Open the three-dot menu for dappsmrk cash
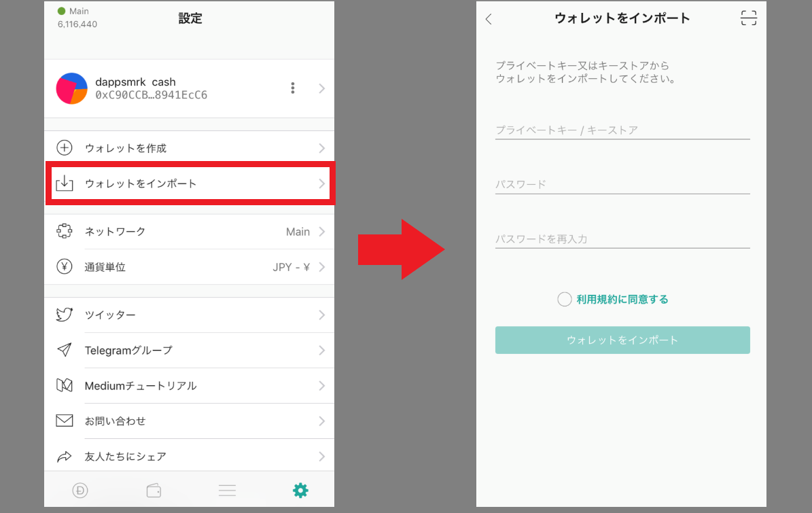 click(x=293, y=88)
